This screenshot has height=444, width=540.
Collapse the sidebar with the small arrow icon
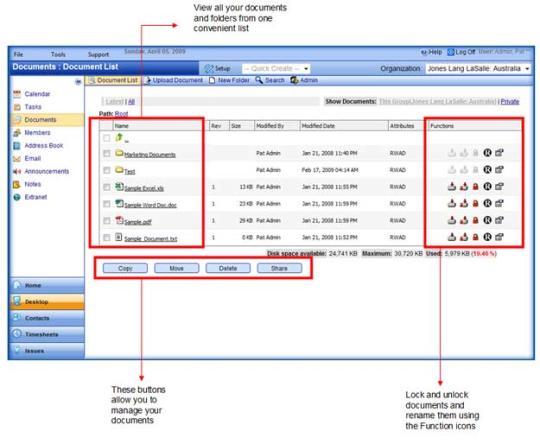[78, 82]
